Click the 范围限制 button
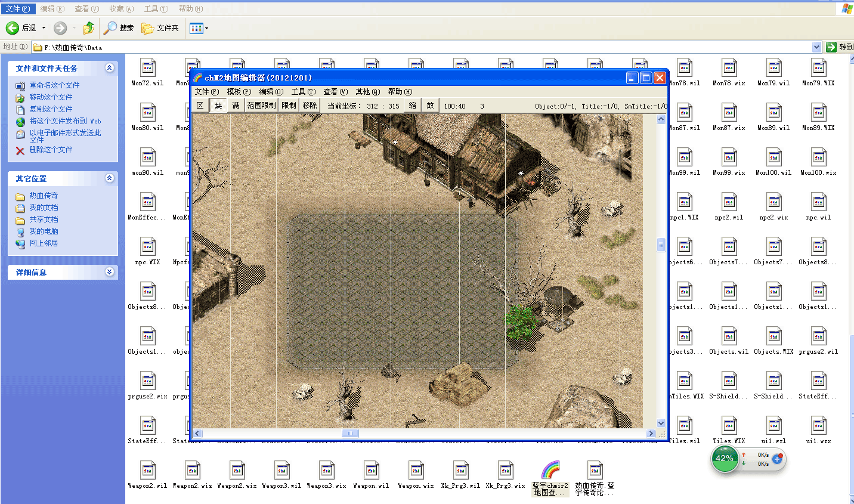Image resolution: width=854 pixels, height=504 pixels. 261,106
